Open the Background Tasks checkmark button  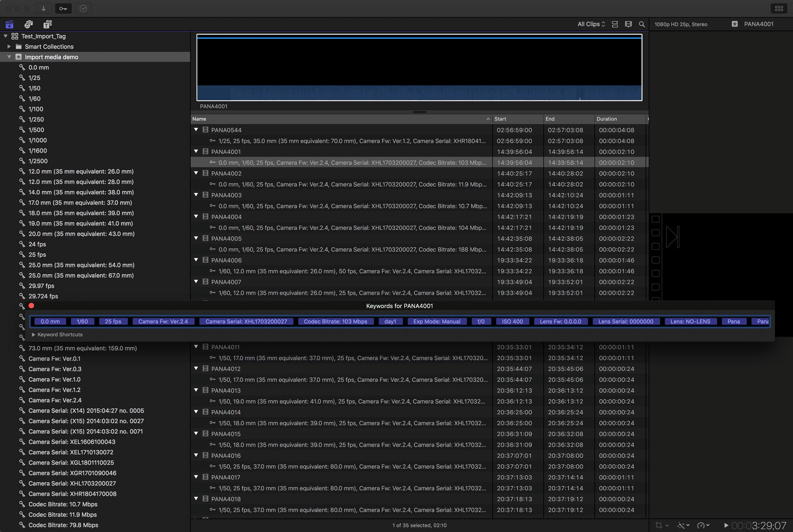(83, 8)
